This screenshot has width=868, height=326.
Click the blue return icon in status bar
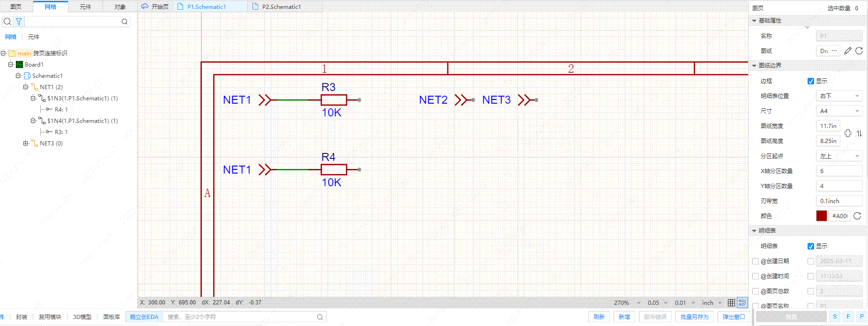coord(742,303)
